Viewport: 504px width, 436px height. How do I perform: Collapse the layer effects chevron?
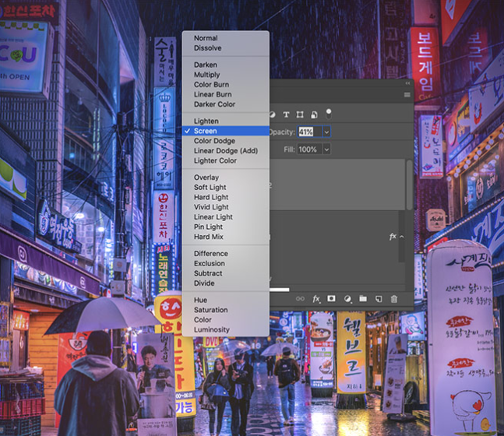(x=402, y=237)
